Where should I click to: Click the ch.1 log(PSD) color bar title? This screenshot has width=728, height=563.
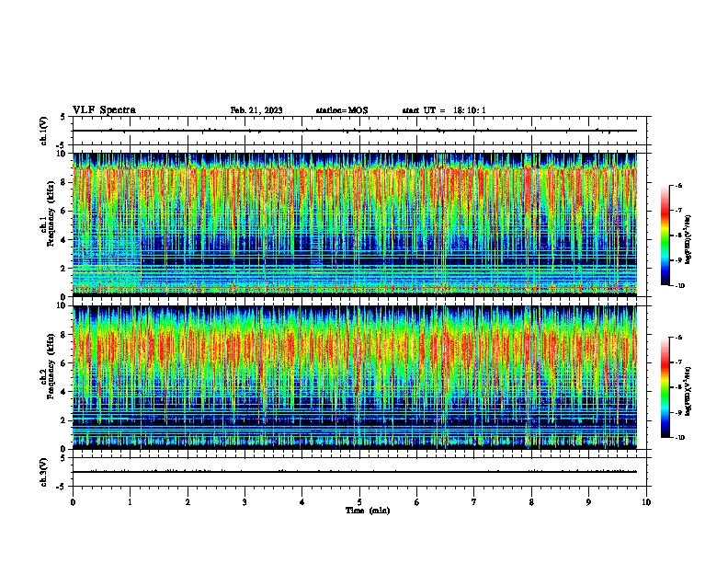[x=688, y=240]
